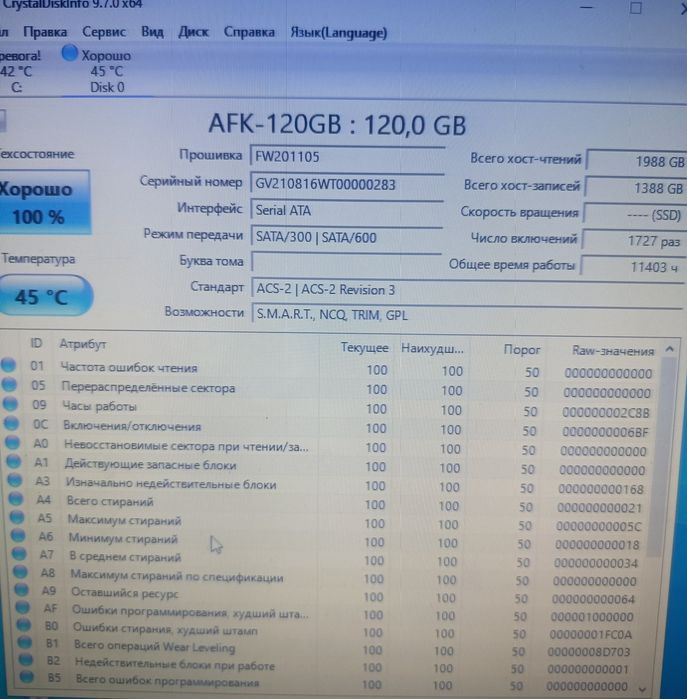The height and width of the screenshot is (699, 687).
Task: Click the Атрибут column header
Action: [x=83, y=344]
